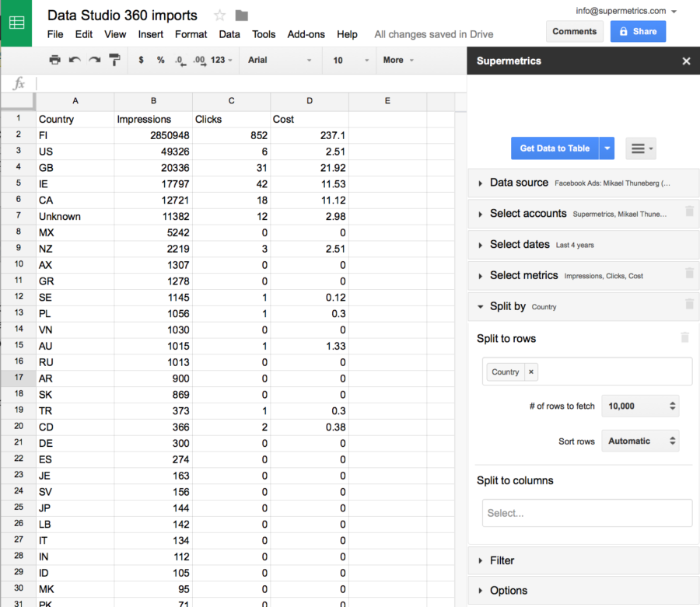Select column A header
Image resolution: width=700 pixels, height=607 pixels.
point(75,101)
